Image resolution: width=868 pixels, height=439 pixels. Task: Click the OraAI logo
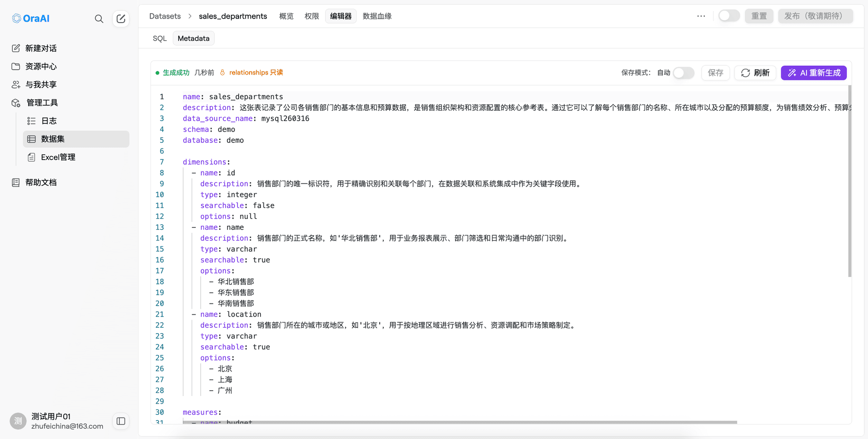click(31, 19)
